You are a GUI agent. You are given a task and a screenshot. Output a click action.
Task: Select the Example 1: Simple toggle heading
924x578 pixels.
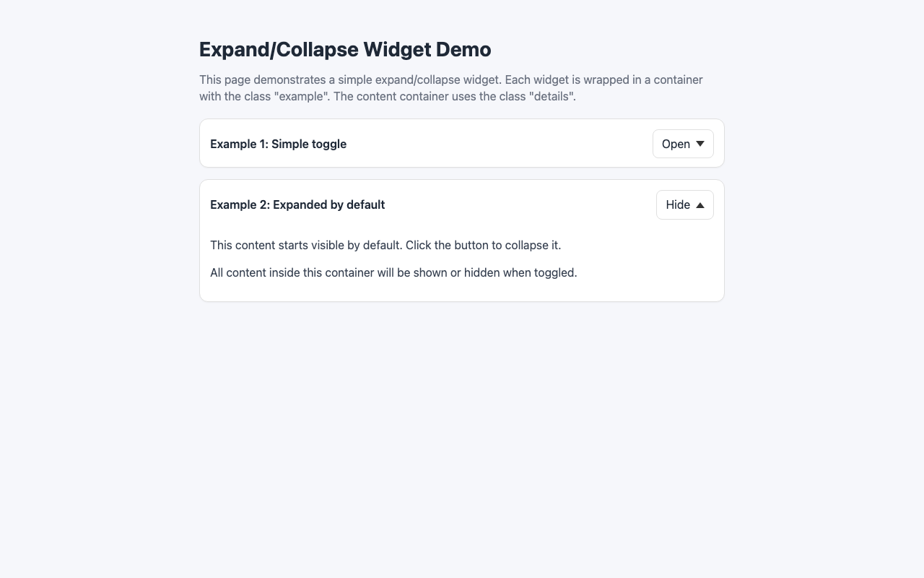click(278, 144)
